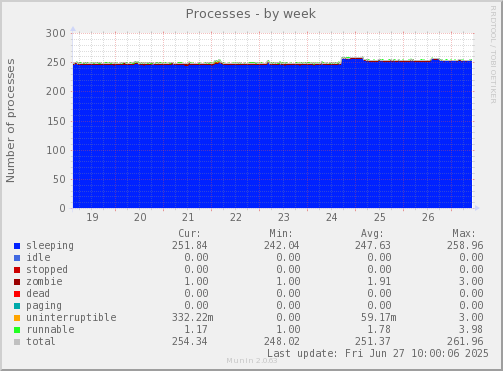Click sleeping maximum value 258.96

click(465, 245)
